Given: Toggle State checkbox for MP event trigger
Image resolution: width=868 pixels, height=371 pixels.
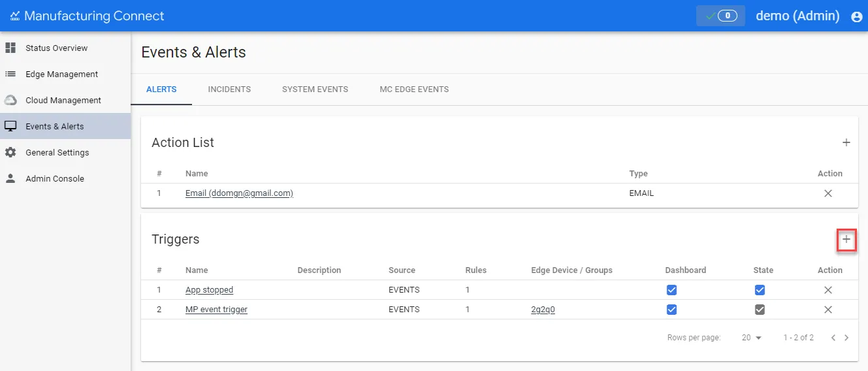Looking at the screenshot, I should point(760,310).
